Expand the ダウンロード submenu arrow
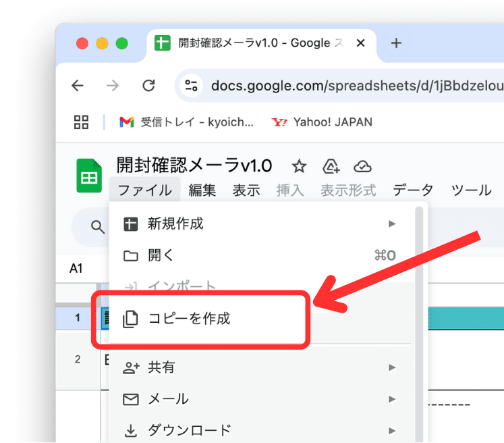This screenshot has height=443, width=504. [x=391, y=431]
